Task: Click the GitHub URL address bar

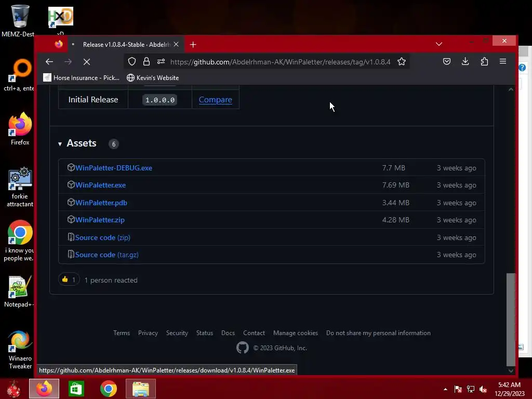Action: pyautogui.click(x=280, y=62)
